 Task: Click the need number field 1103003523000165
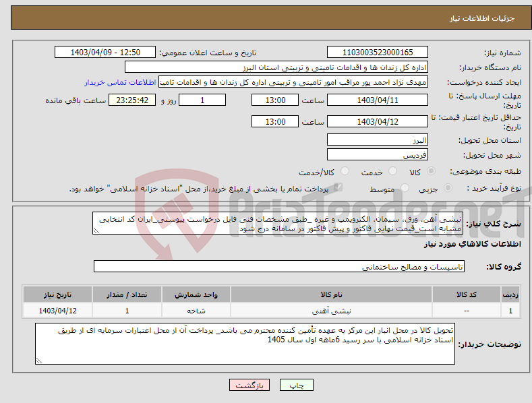(378, 53)
